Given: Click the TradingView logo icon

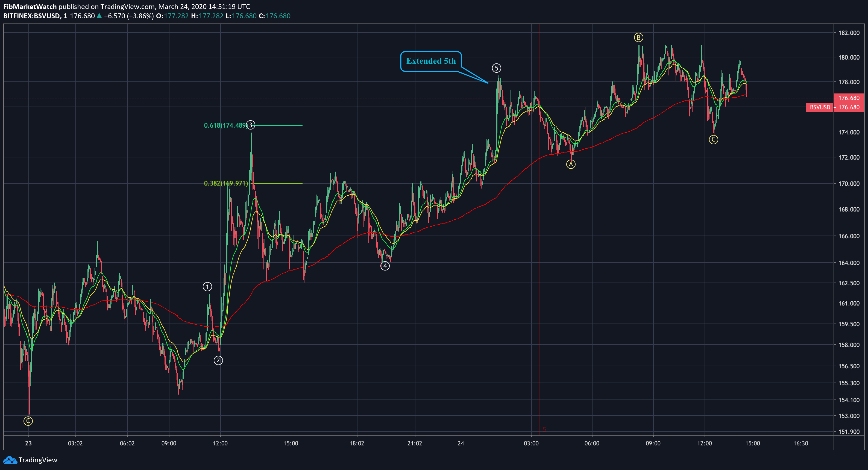Looking at the screenshot, I should (10, 460).
